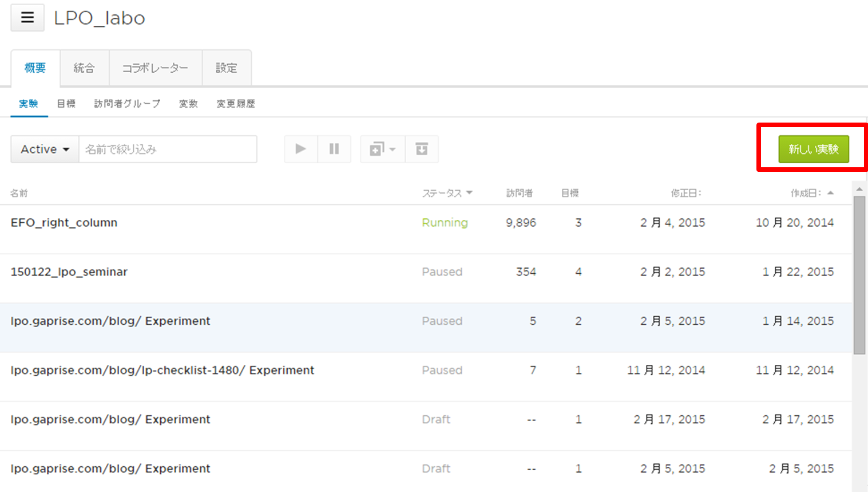
Task: Click the archive icon in the toolbar
Action: (422, 149)
